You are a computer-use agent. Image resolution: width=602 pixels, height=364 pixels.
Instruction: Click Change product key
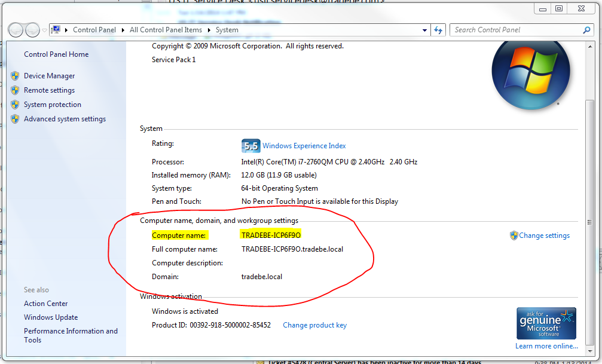pyautogui.click(x=314, y=325)
